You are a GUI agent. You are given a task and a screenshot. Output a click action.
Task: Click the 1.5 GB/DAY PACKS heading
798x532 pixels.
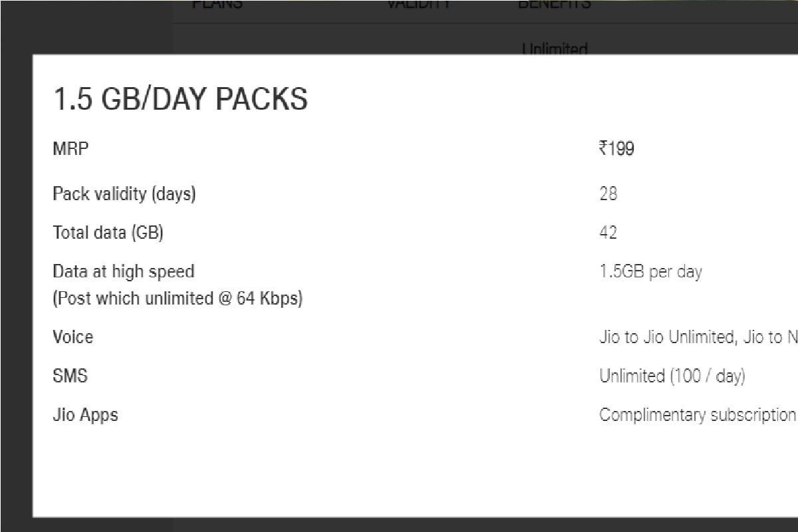click(x=180, y=99)
